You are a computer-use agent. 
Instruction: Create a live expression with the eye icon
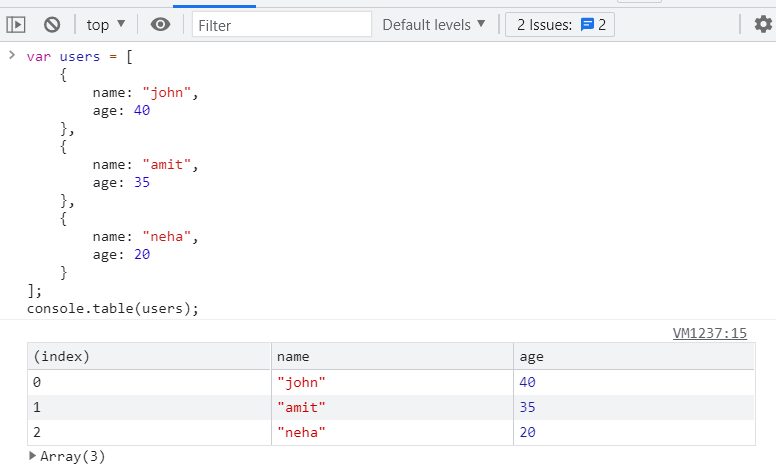(x=160, y=24)
